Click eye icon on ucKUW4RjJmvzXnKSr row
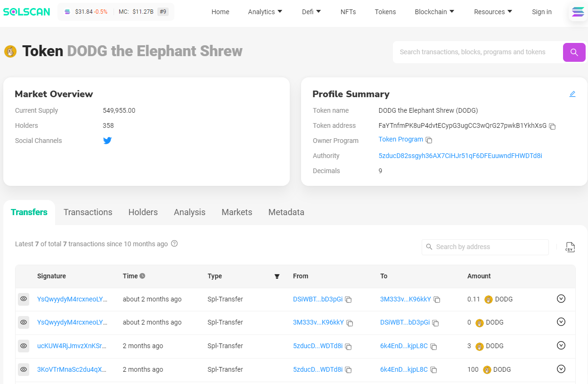Screen dimensions: 588x384 (x=24, y=346)
